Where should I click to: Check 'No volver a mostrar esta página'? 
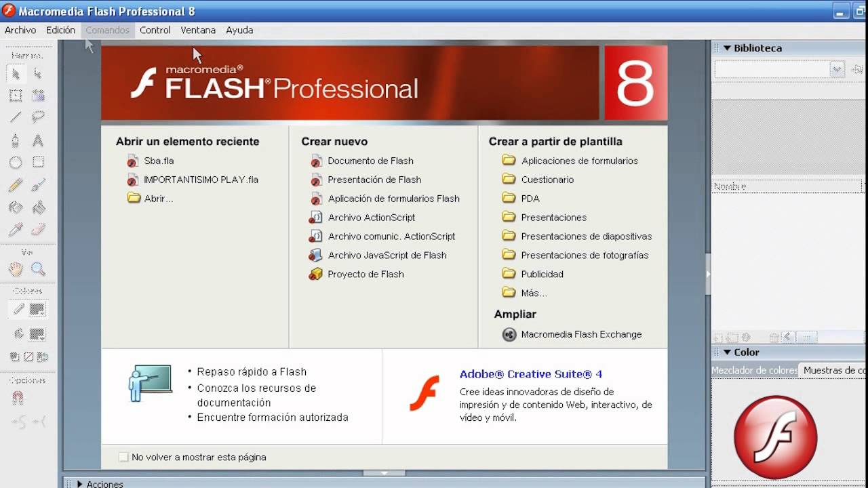pyautogui.click(x=123, y=457)
